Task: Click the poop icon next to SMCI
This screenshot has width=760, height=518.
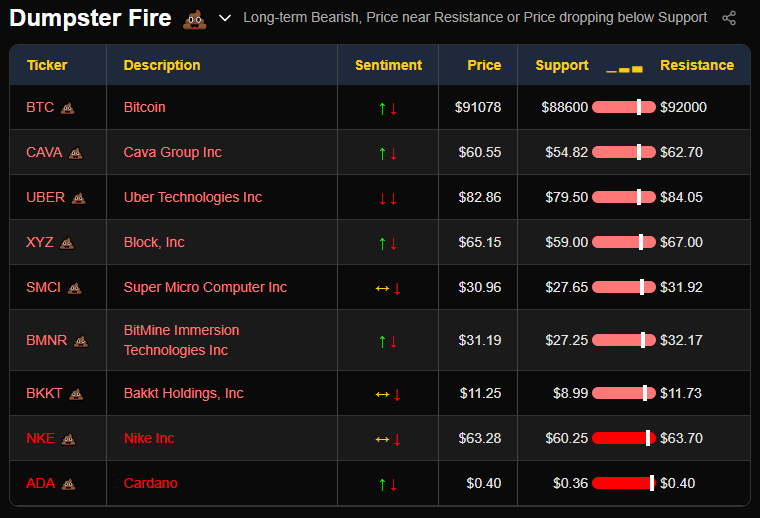Action: tap(75, 288)
